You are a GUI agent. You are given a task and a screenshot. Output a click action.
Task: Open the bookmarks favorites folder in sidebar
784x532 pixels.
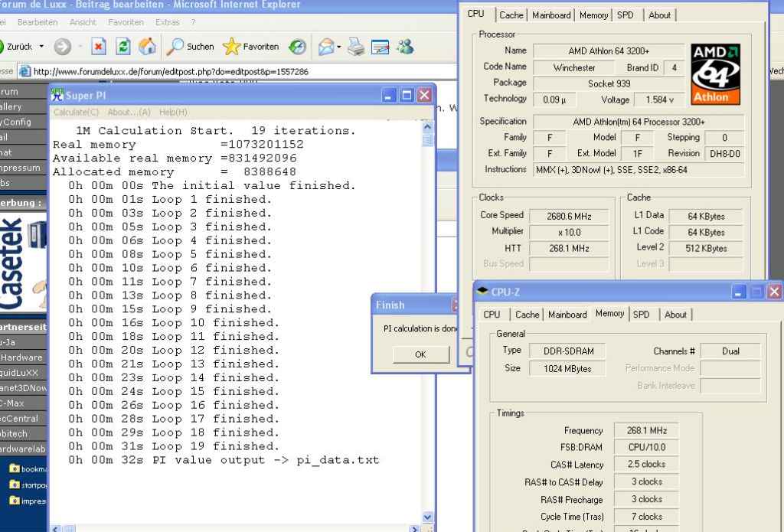pos(28,469)
